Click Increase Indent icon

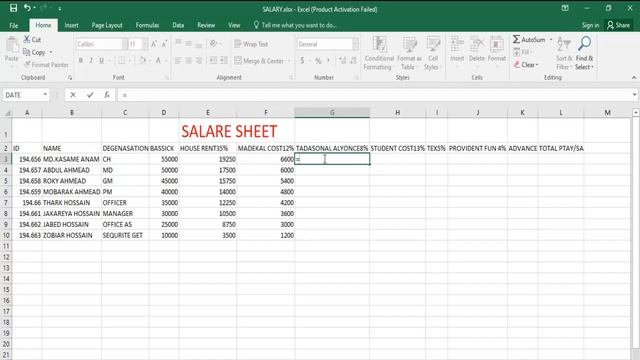(224, 61)
